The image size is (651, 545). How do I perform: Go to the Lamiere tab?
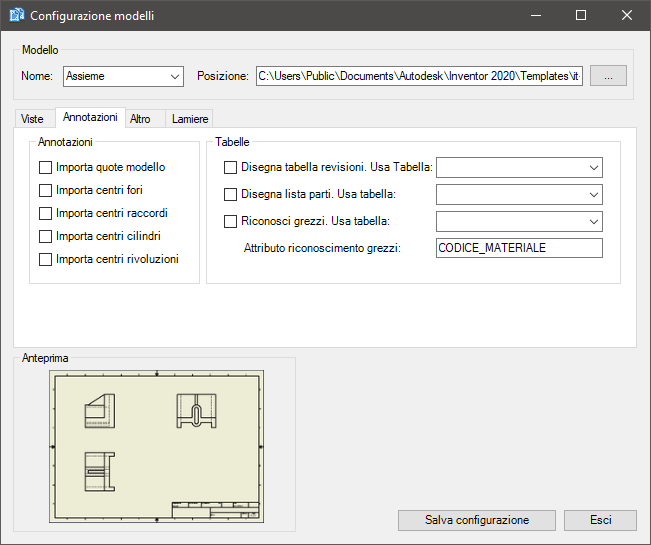coord(190,119)
